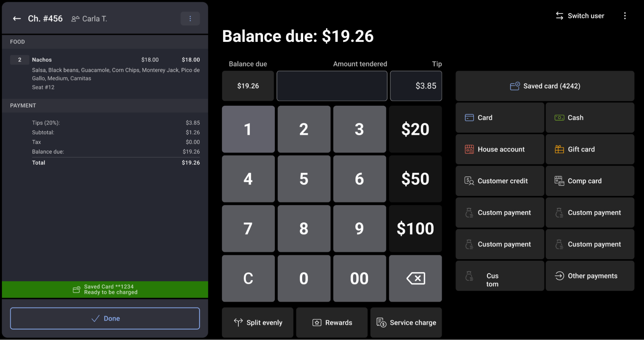Click the back arrow next to Ch. #456
The width and height of the screenshot is (644, 340).
(x=17, y=19)
